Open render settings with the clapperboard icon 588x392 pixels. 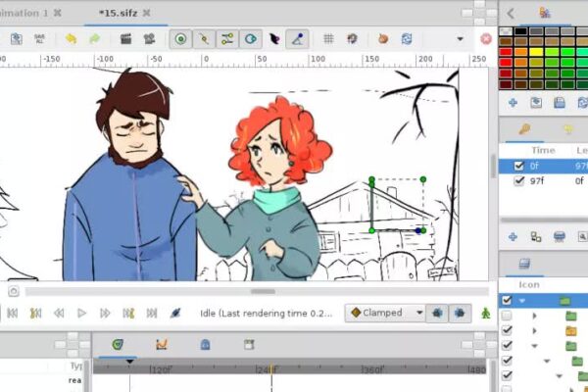(x=125, y=39)
